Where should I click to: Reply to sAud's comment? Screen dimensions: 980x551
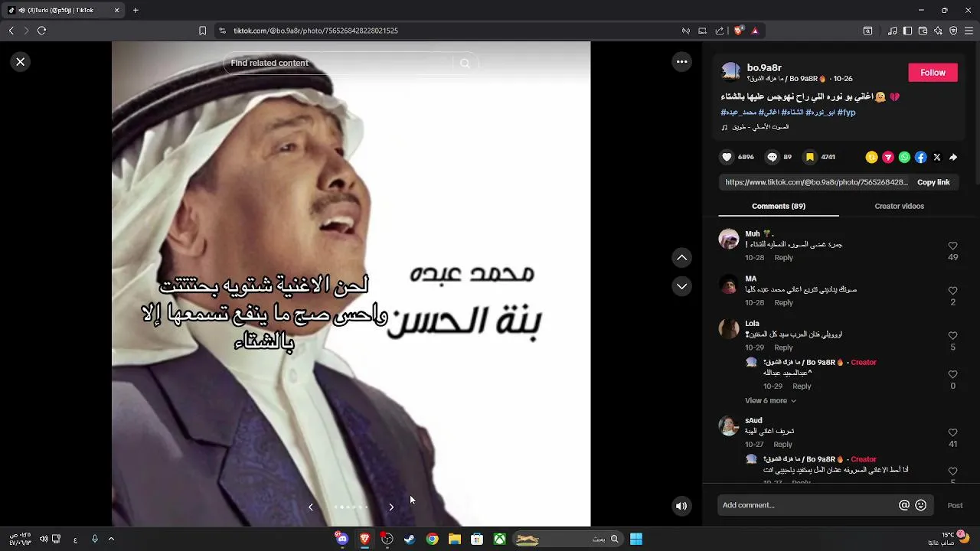click(782, 445)
